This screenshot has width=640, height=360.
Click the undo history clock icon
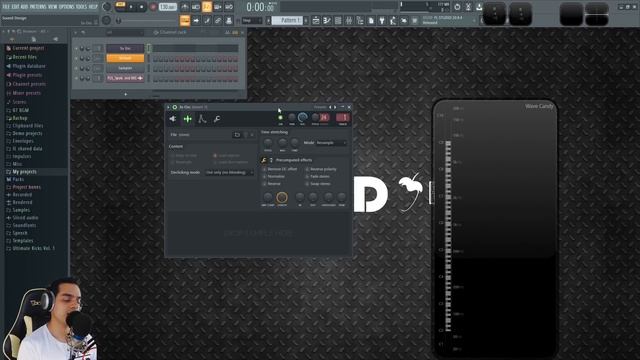pos(457,7)
